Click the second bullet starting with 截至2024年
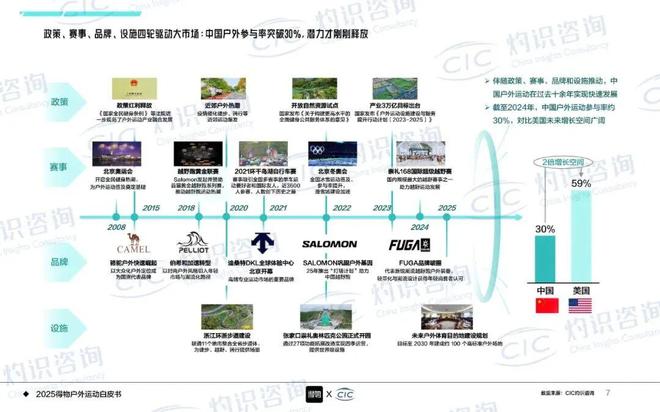660x412 pixels. [x=550, y=114]
